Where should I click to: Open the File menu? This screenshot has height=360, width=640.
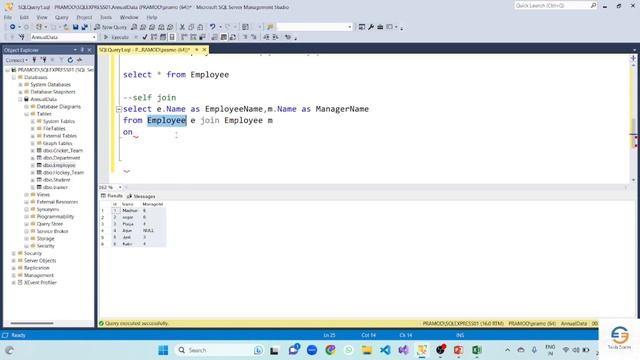8,18
